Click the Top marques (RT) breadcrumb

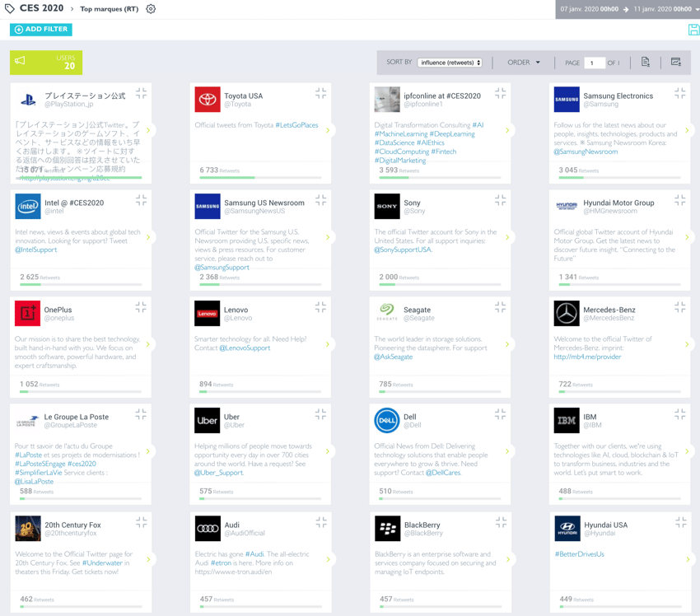pyautogui.click(x=110, y=9)
